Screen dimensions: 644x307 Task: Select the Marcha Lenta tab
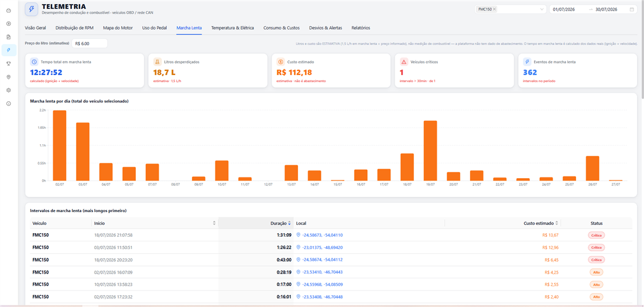189,28
